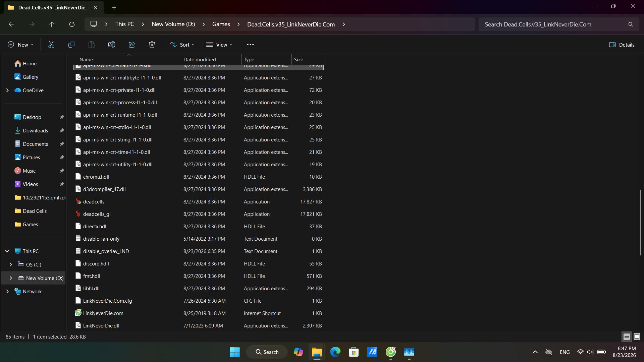644x362 pixels.
Task: Open the Sort dropdown
Action: coord(182,45)
